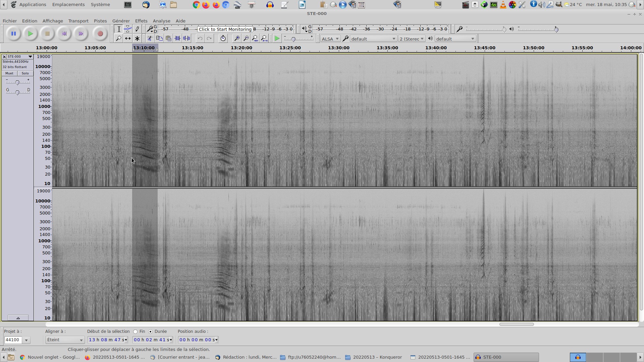Screen dimensions: 644x362
Task: Open the ALSA audio host dropdown
Action: click(x=330, y=39)
